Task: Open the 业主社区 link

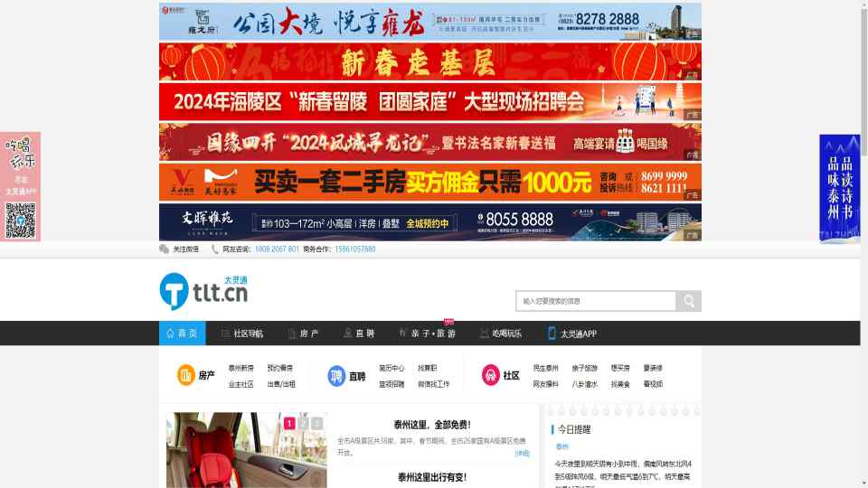Action: pos(241,384)
